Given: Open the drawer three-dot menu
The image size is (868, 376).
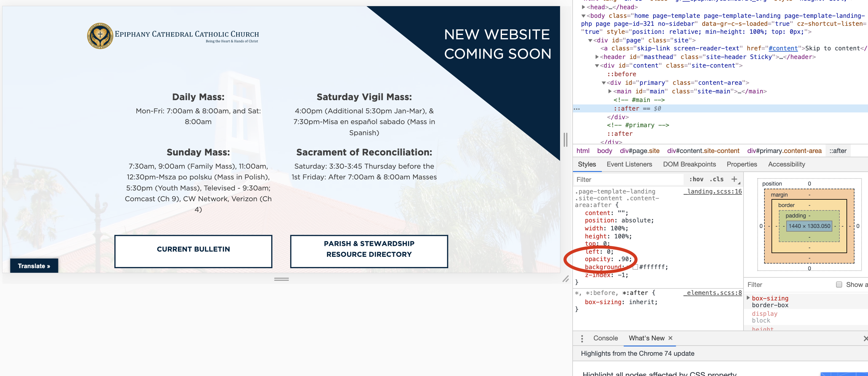Looking at the screenshot, I should 582,338.
